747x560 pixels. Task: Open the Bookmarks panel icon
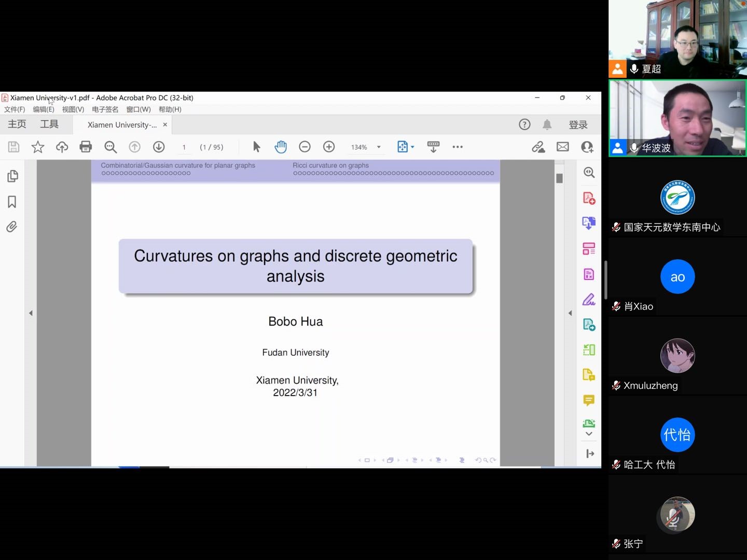tap(12, 202)
